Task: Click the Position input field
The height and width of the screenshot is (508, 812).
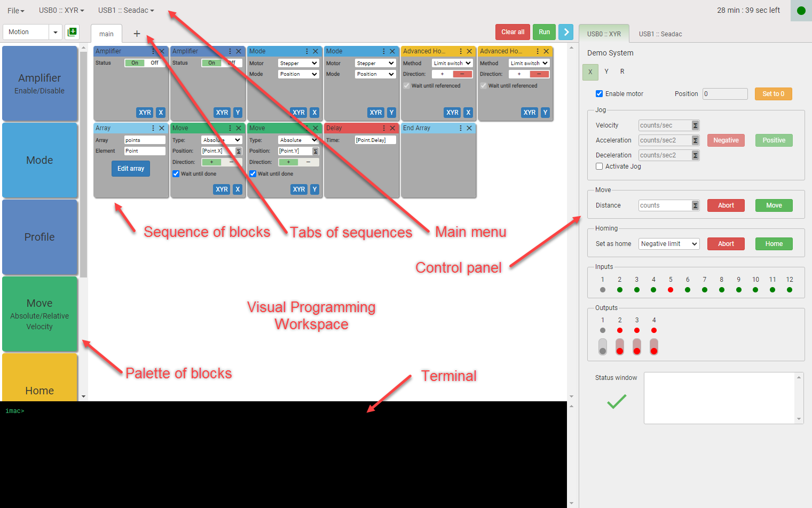Action: (x=725, y=94)
